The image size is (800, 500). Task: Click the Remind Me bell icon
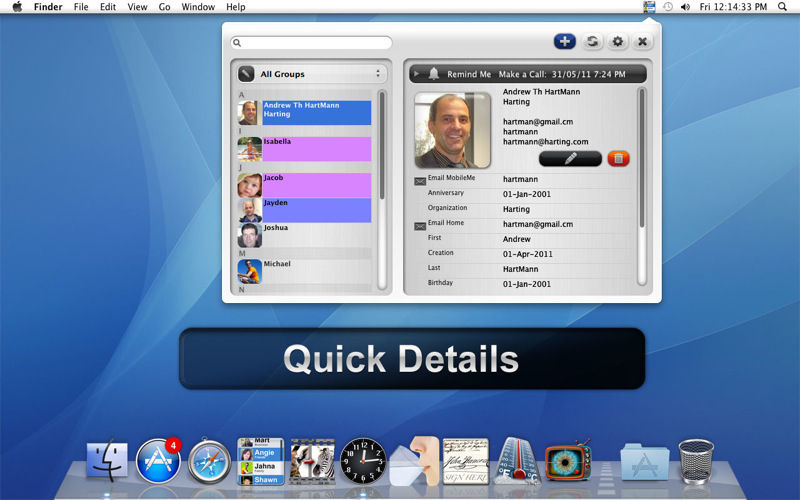tap(434, 74)
